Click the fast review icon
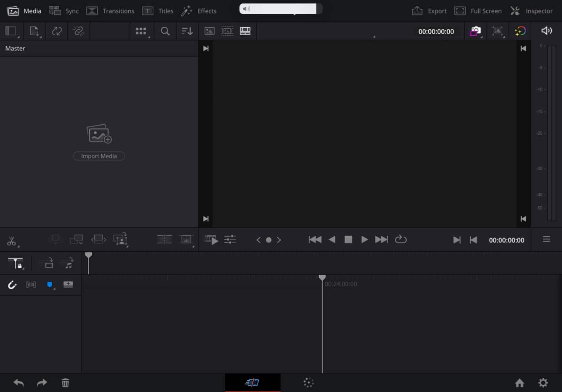This screenshot has width=562, height=392. (211, 240)
